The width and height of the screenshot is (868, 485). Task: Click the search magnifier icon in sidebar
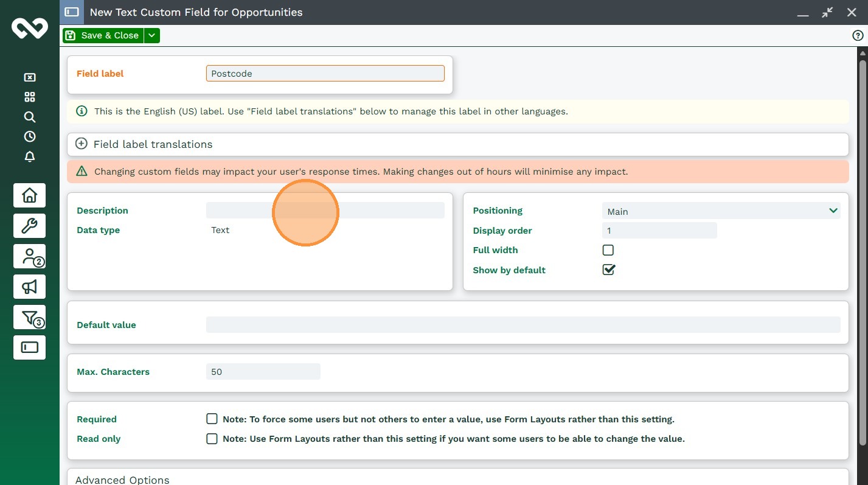[29, 117]
